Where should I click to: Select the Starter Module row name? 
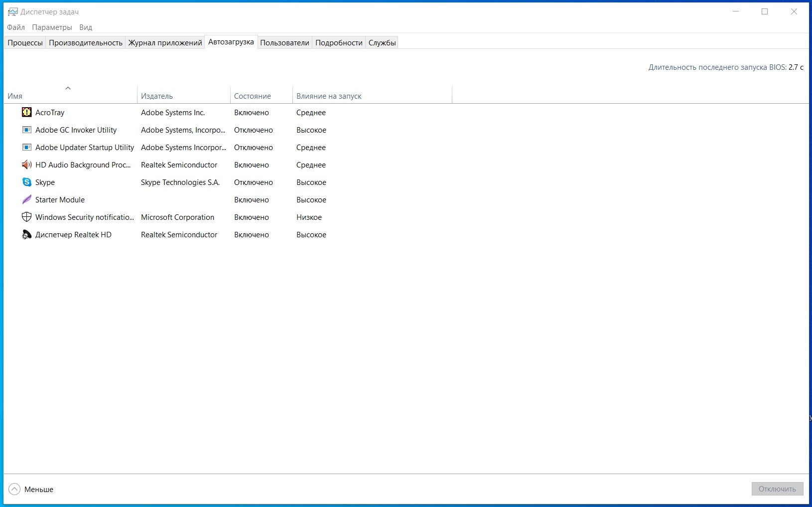tap(60, 200)
